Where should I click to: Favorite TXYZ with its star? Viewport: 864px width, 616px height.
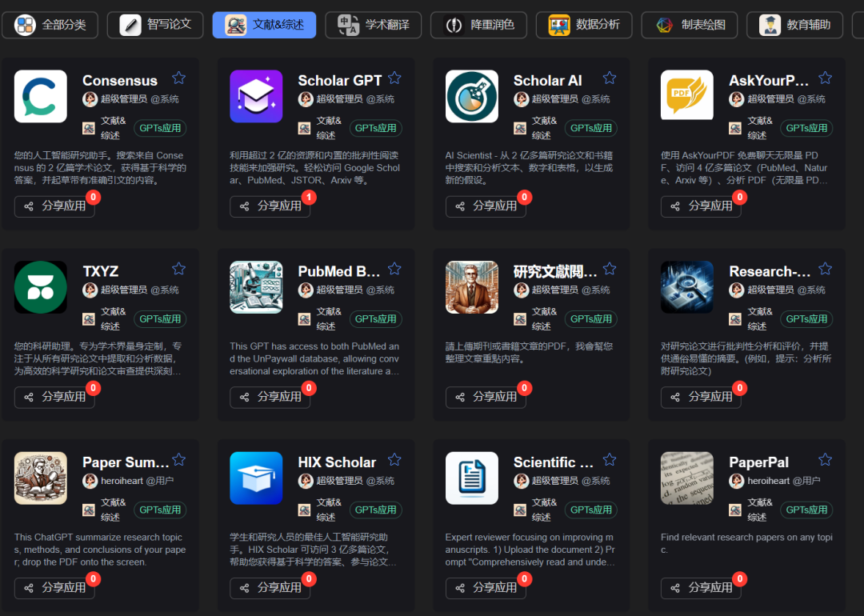(178, 268)
